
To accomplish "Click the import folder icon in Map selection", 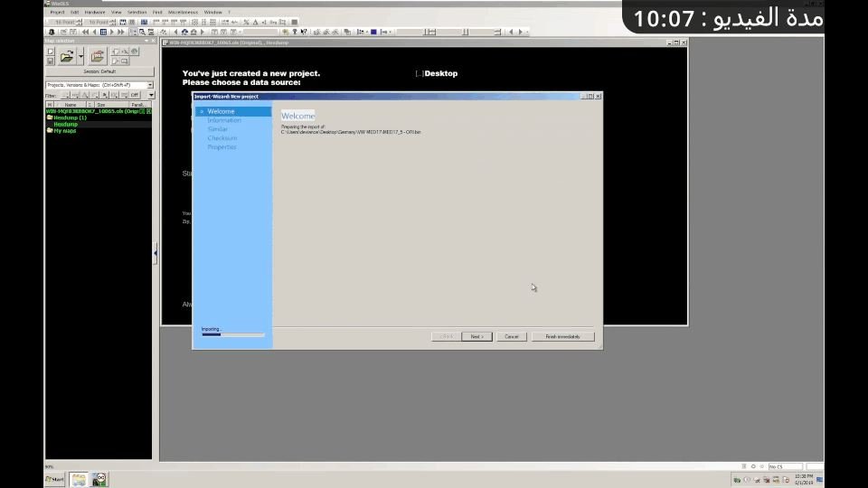I will (x=98, y=56).
